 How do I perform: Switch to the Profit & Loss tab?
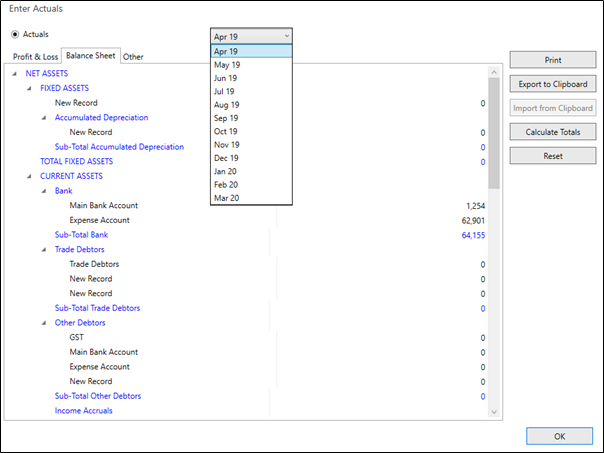tap(35, 57)
